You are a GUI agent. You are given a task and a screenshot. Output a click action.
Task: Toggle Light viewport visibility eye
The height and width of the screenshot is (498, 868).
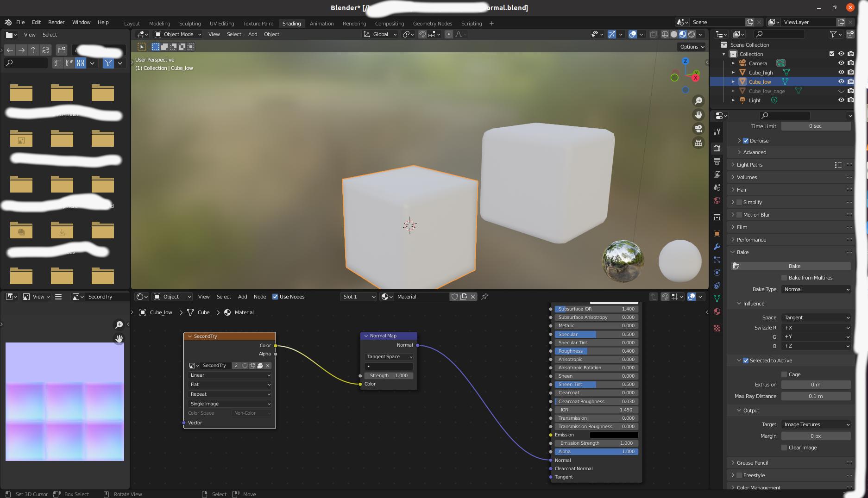coord(841,100)
